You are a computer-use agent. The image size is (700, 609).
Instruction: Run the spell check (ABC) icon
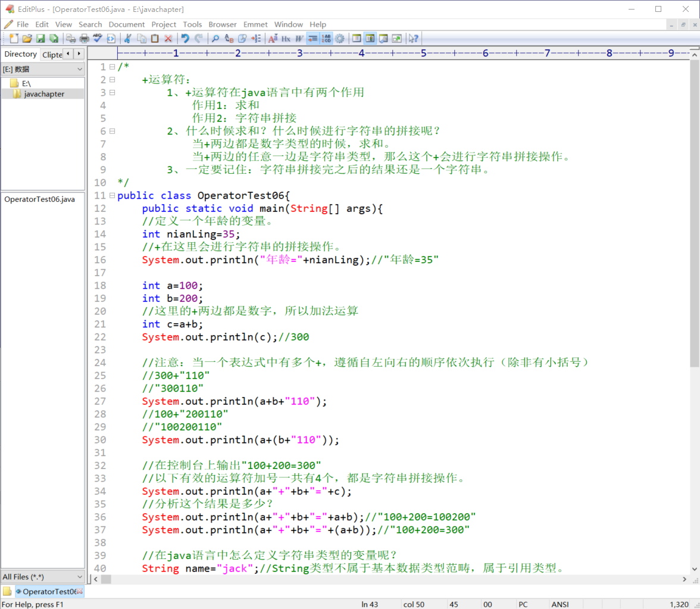98,39
